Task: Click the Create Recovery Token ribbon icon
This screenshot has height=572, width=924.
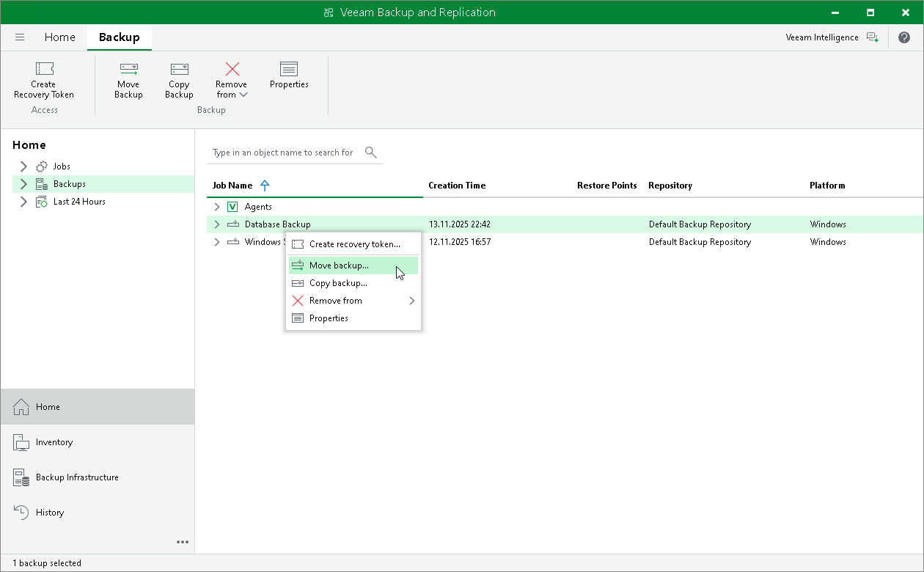Action: (x=45, y=69)
